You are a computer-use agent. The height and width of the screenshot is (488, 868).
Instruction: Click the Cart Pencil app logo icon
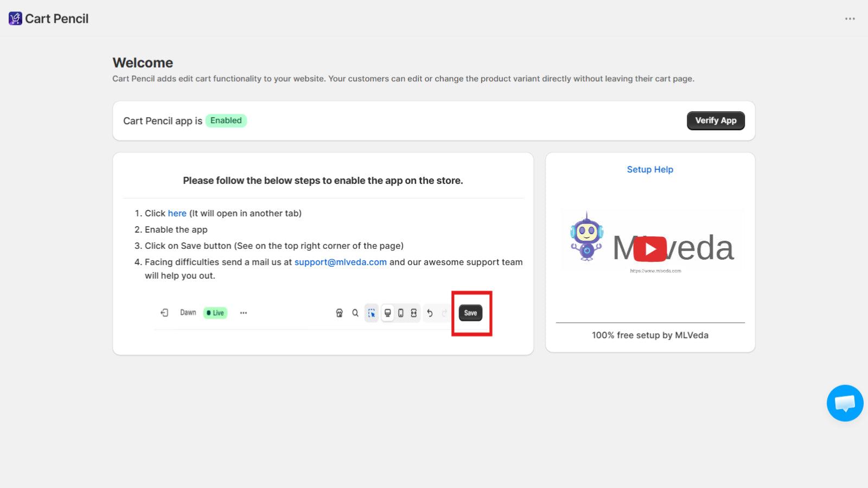15,18
